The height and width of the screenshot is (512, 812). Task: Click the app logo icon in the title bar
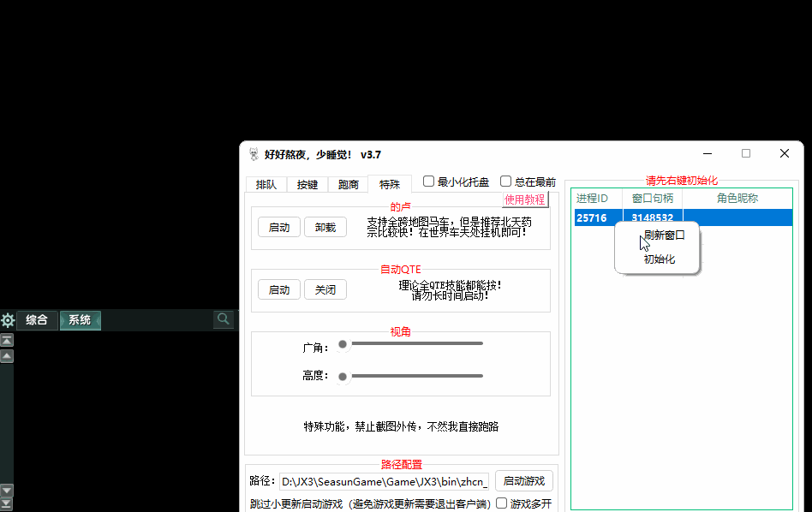253,154
